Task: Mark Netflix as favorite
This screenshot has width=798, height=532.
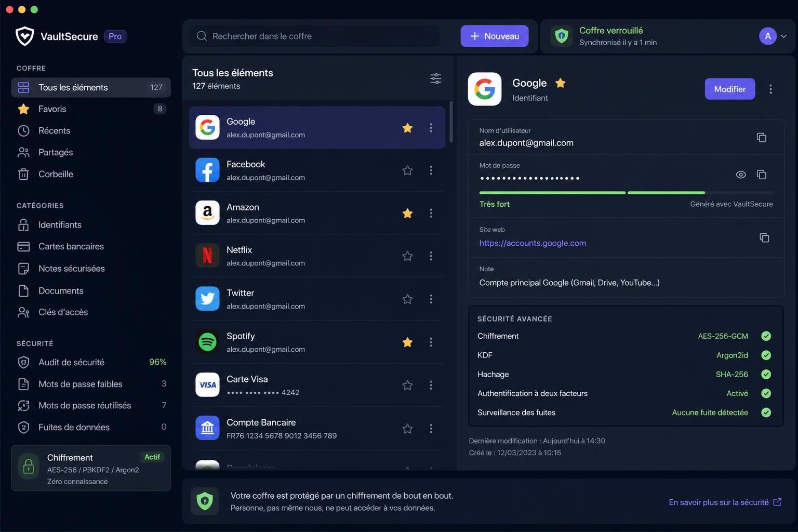Action: point(408,256)
